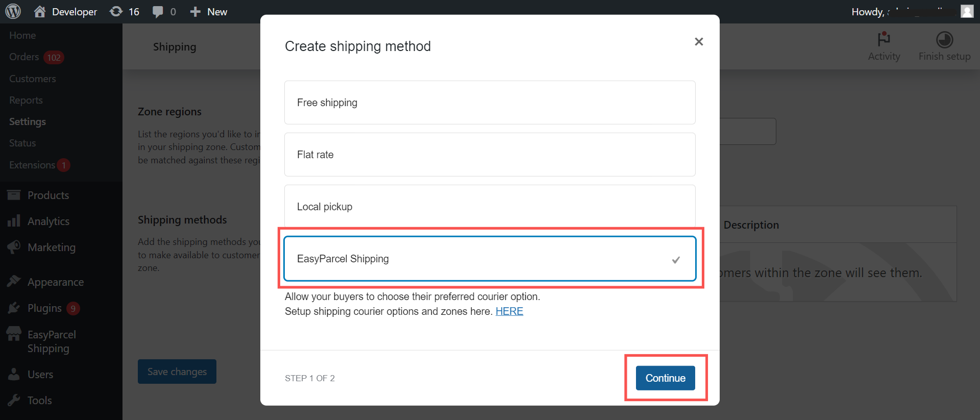Screen dimensions: 980x420
Task: Click the 'Create shipping method' dialog title
Action: (x=358, y=46)
